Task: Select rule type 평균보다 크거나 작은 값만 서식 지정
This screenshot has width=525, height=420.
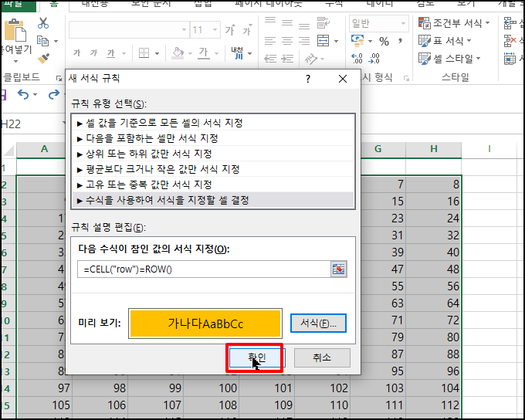Action: (x=213, y=169)
